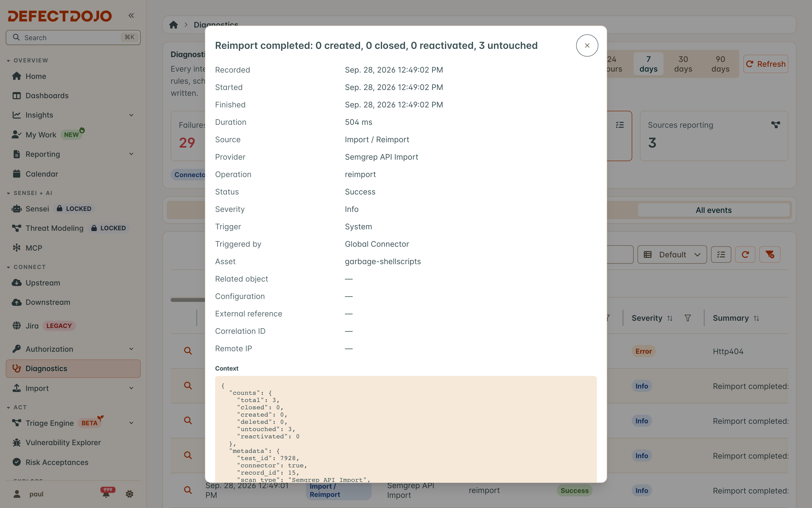Open the Severity column filter funnel
The height and width of the screenshot is (508, 812).
point(688,318)
